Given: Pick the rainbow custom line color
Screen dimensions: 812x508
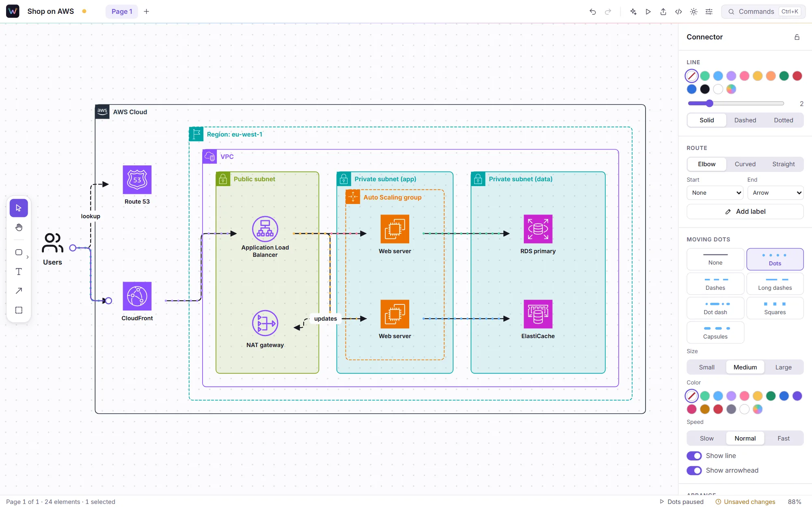Looking at the screenshot, I should [x=731, y=89].
